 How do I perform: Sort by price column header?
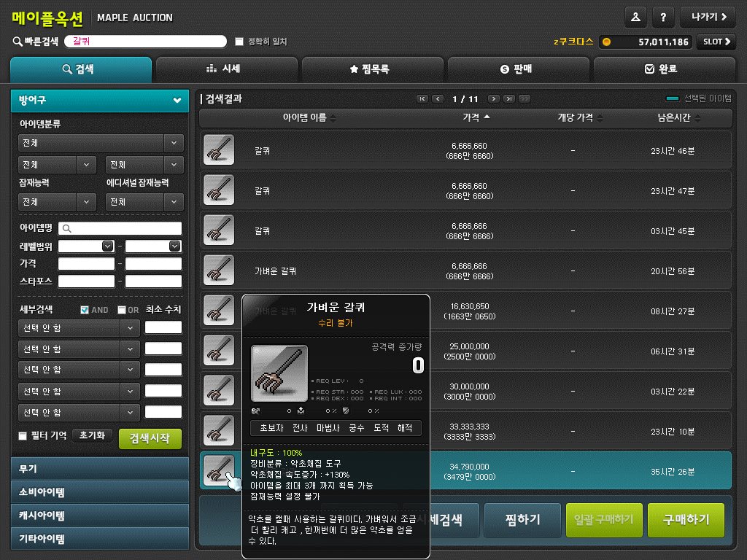click(x=476, y=117)
